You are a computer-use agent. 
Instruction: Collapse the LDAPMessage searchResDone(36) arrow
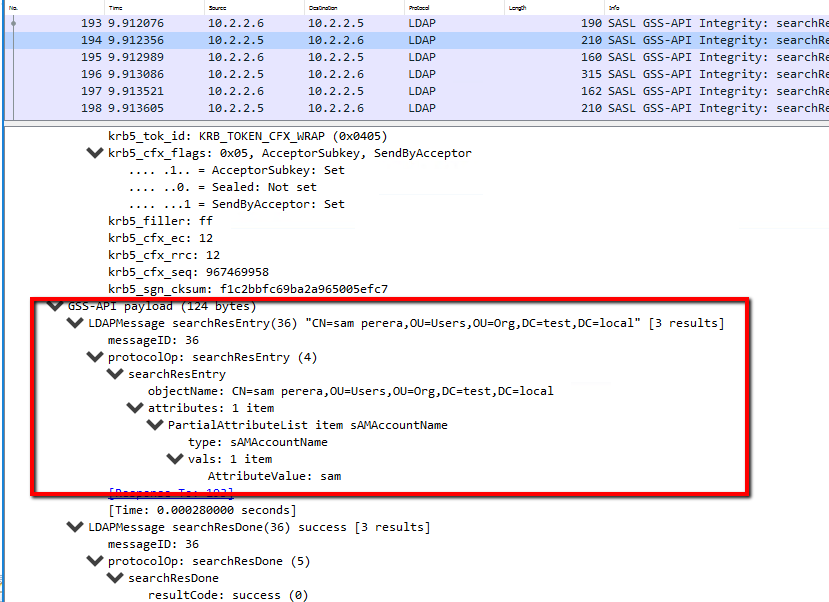pos(75,527)
